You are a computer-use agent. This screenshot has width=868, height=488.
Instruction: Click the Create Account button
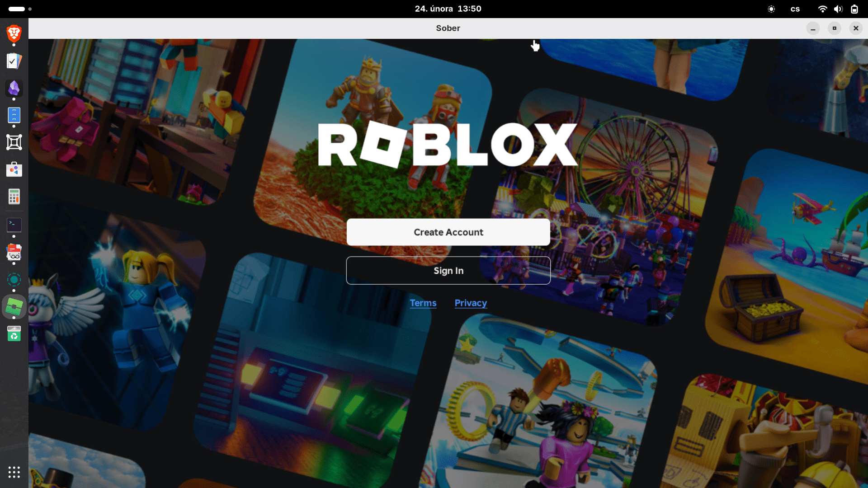(x=448, y=232)
